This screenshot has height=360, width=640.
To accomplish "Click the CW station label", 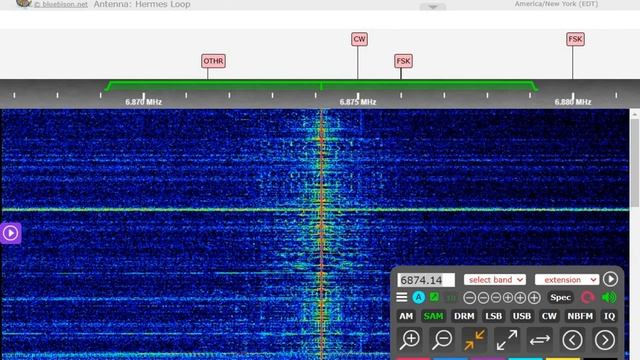I will pyautogui.click(x=359, y=39).
